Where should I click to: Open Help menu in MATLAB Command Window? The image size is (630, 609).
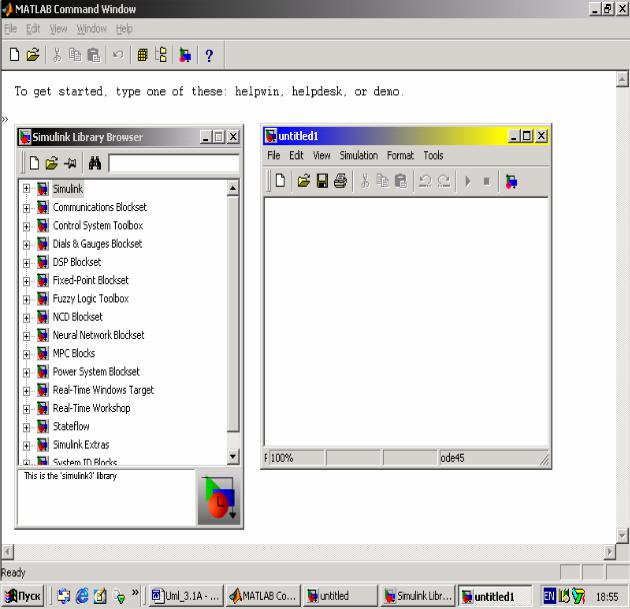click(124, 29)
